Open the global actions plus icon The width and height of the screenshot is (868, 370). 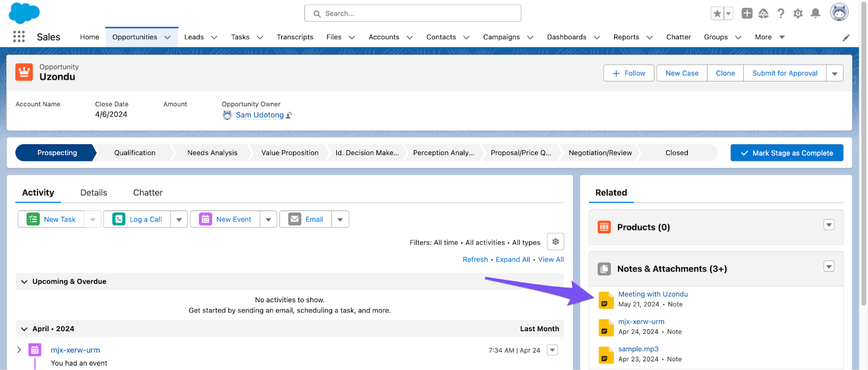point(747,14)
